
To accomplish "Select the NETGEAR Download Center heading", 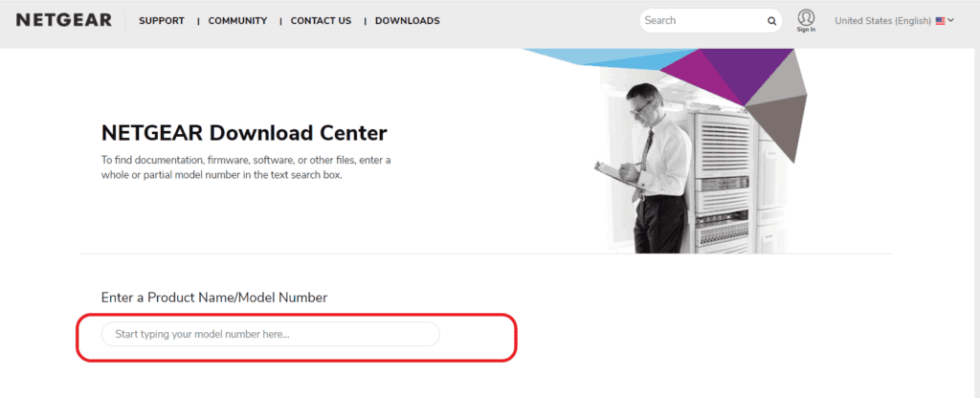I will 244,133.
